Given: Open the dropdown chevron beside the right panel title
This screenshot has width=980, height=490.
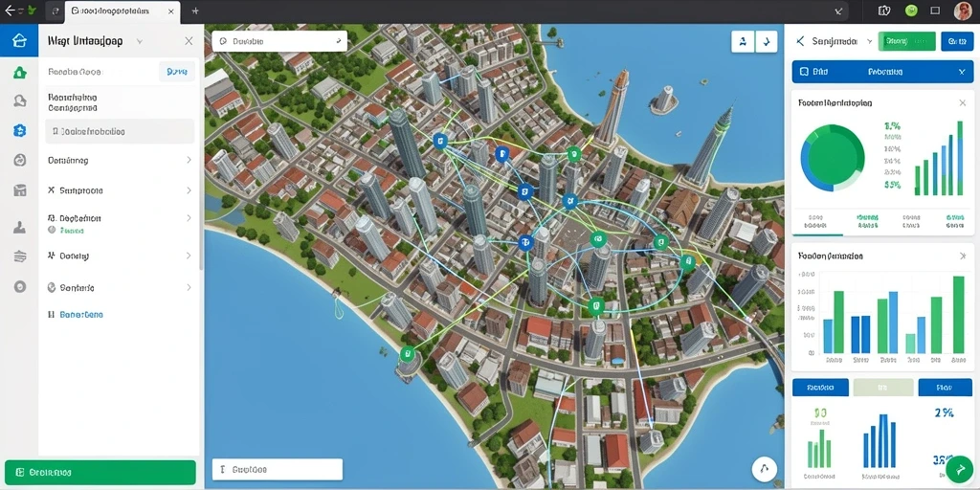Looking at the screenshot, I should point(869,41).
